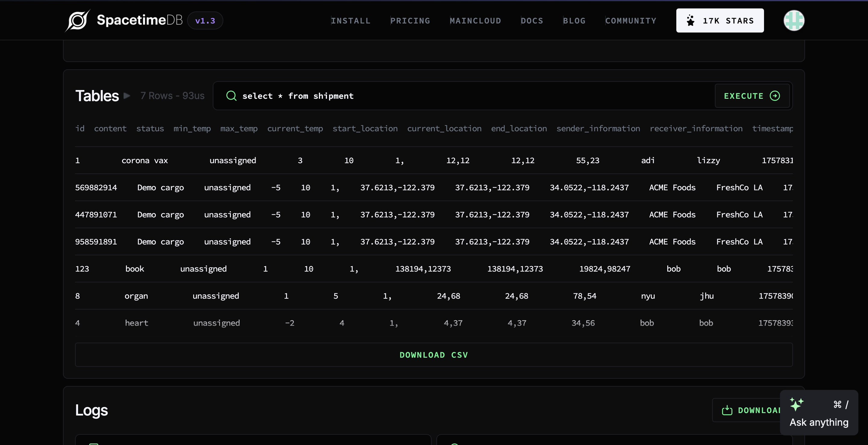Select the corona vax row cell
This screenshot has width=868, height=445.
tap(145, 160)
